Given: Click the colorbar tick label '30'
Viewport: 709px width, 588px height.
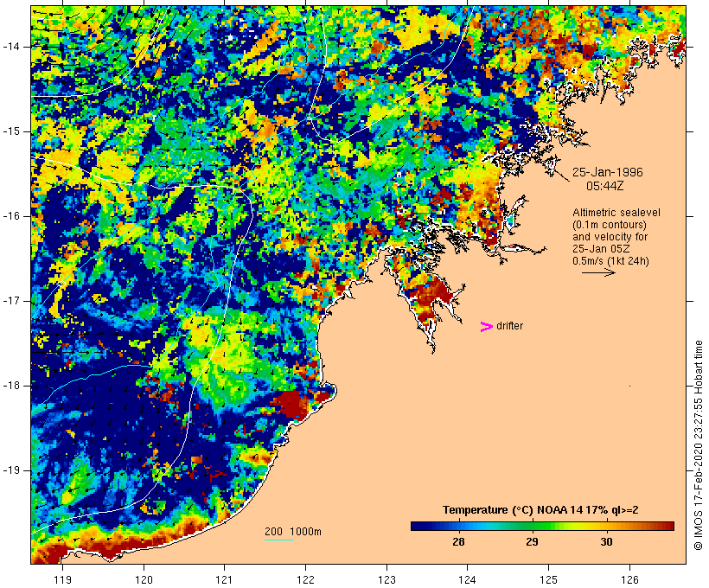Looking at the screenshot, I should [606, 542].
